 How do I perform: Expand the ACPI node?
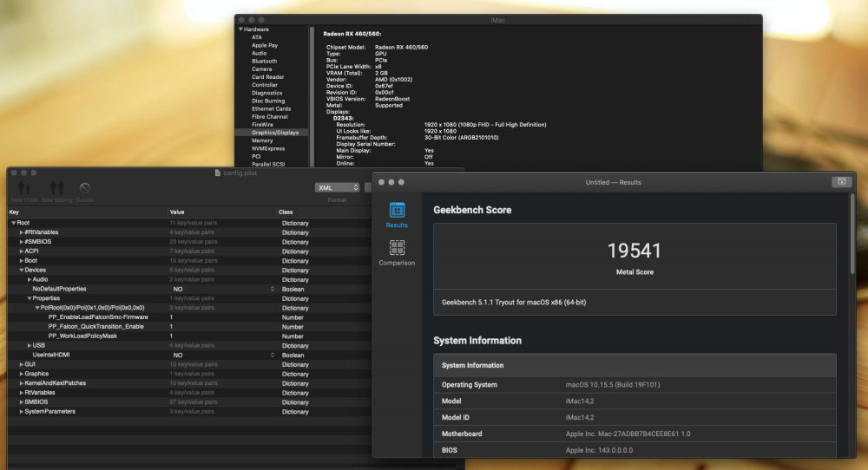(x=21, y=251)
